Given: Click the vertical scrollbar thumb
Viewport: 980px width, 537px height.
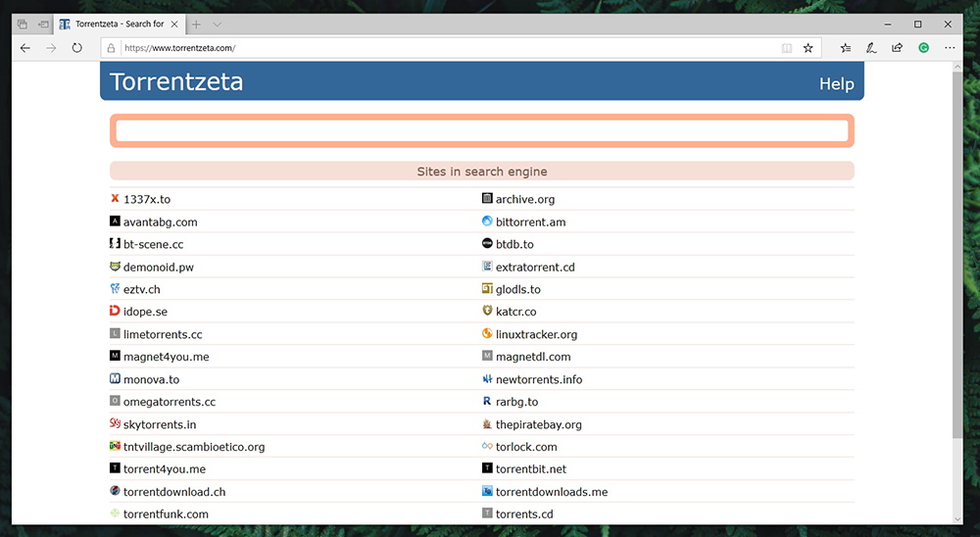Looking at the screenshot, I should (x=956, y=255).
